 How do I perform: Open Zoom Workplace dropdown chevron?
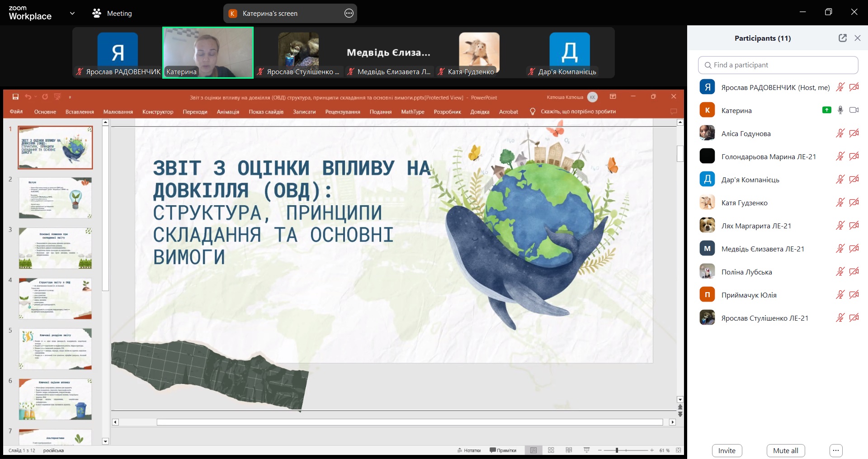[x=72, y=13]
